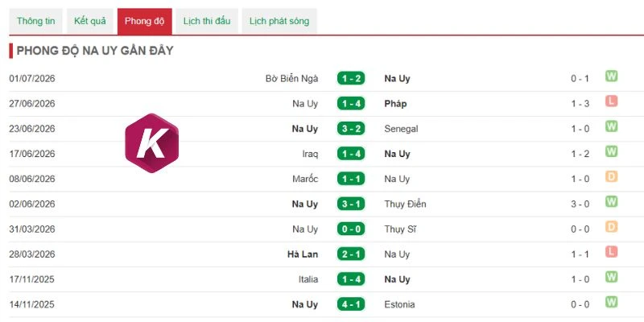Click the 2 - 1 score of Hà Lan match
This screenshot has width=644, height=322.
[351, 254]
